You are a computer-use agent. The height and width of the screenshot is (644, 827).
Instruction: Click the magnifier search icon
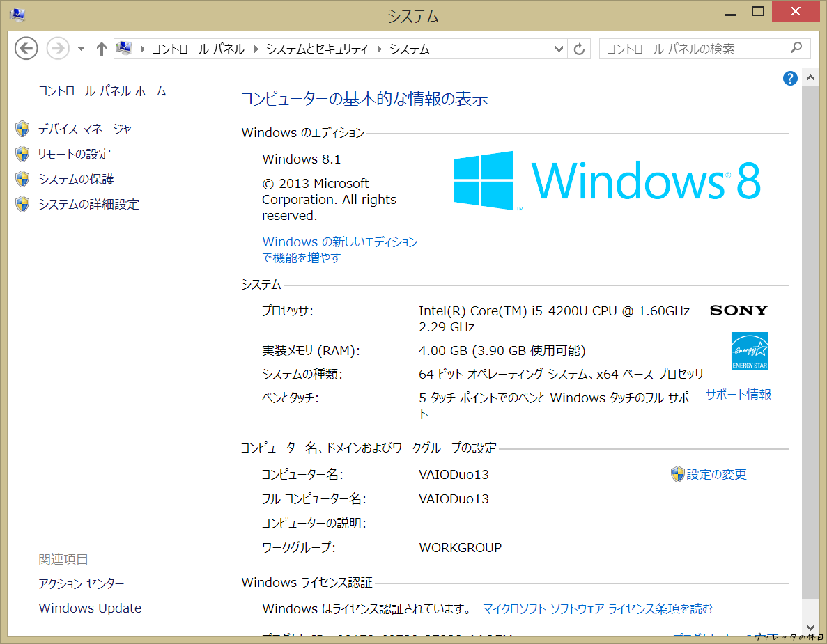[x=796, y=48]
